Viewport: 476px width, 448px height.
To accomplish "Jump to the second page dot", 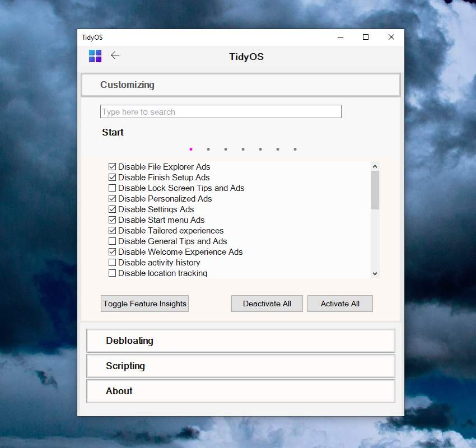I will pyautogui.click(x=208, y=149).
